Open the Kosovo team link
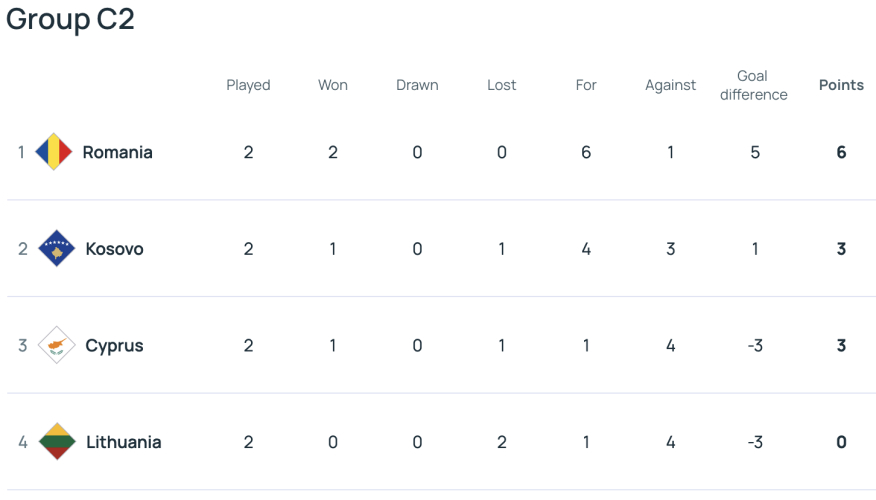Screen dimensions: 876x500 coord(114,249)
